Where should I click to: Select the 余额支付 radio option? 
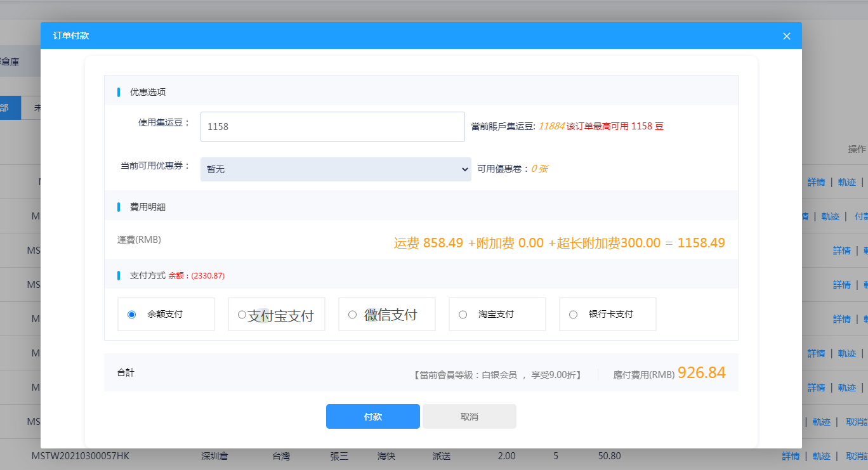tap(132, 315)
